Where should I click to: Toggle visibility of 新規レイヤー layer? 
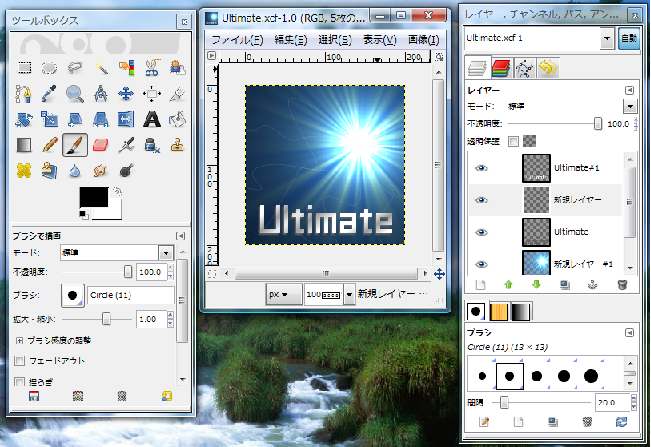coord(481,200)
